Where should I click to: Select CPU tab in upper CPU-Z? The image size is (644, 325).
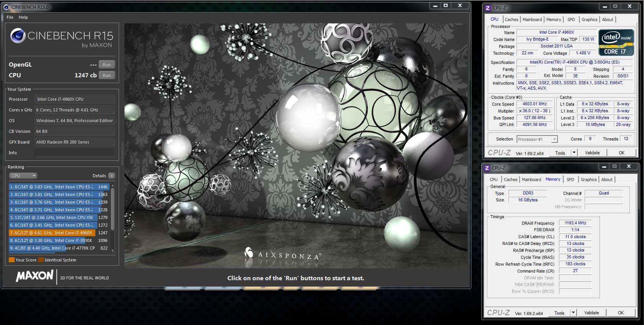[495, 19]
